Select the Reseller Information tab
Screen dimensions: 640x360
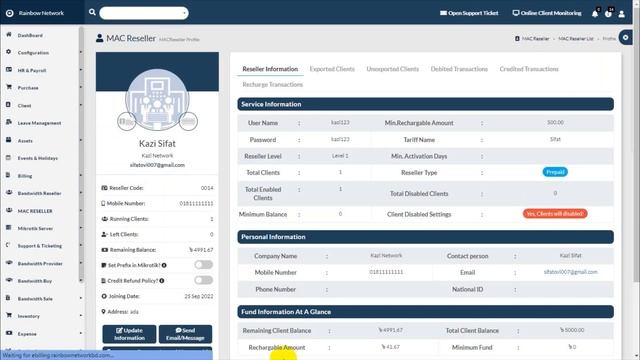coord(270,69)
